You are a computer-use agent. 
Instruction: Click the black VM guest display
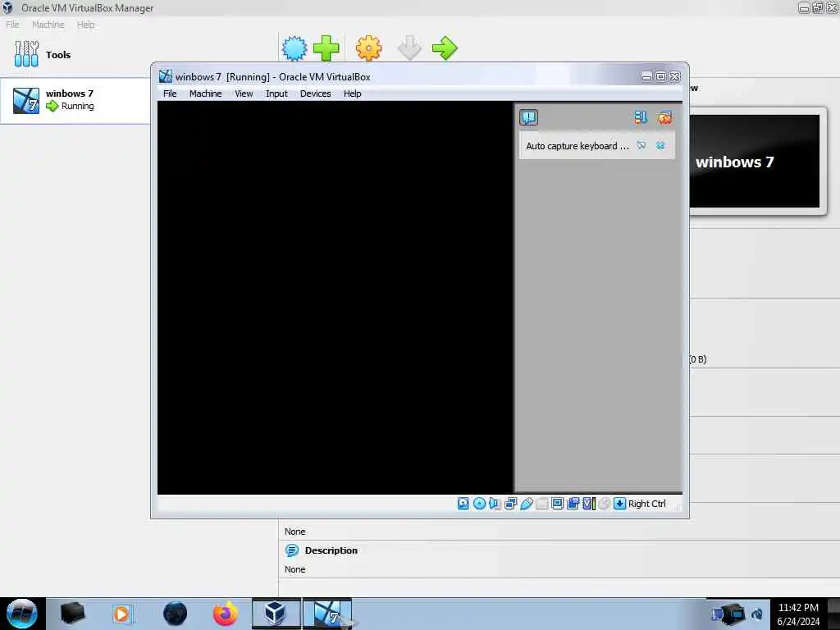pos(336,297)
